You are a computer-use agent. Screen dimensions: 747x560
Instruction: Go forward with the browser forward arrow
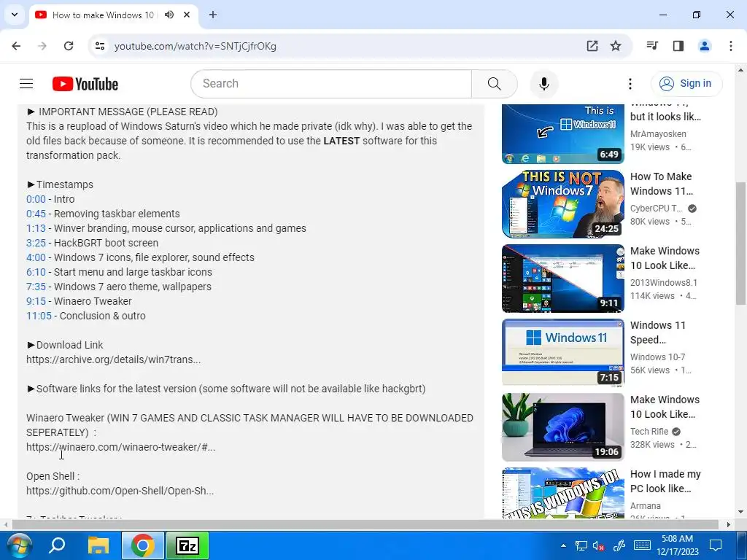(42, 46)
